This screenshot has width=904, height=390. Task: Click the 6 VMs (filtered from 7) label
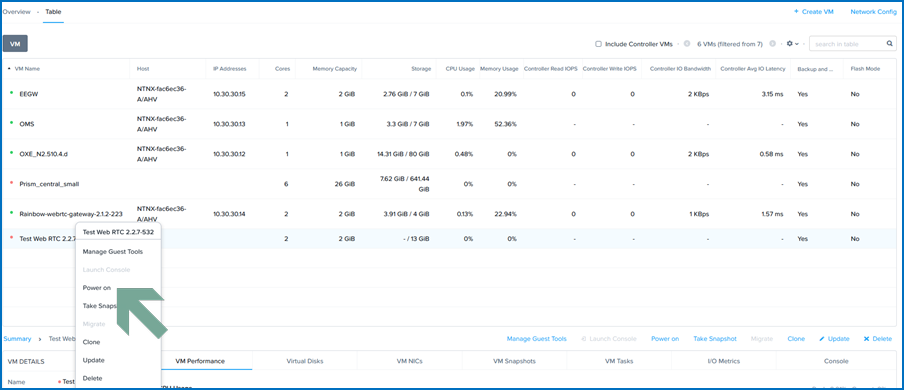pyautogui.click(x=730, y=44)
